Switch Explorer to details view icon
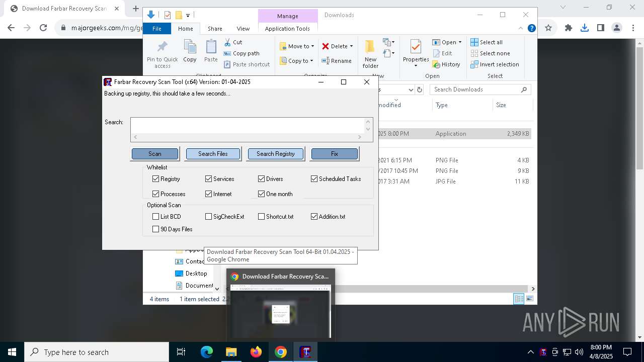The image size is (644, 362). coord(519,299)
